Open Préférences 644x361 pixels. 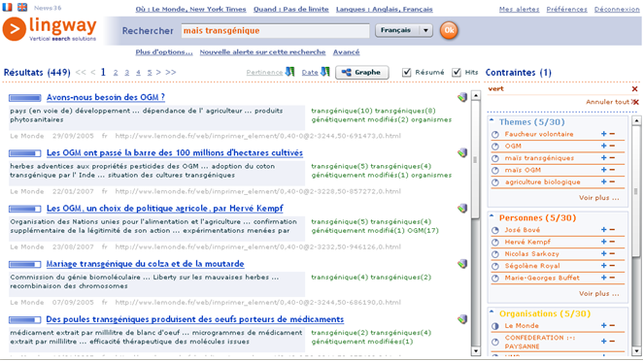(567, 9)
